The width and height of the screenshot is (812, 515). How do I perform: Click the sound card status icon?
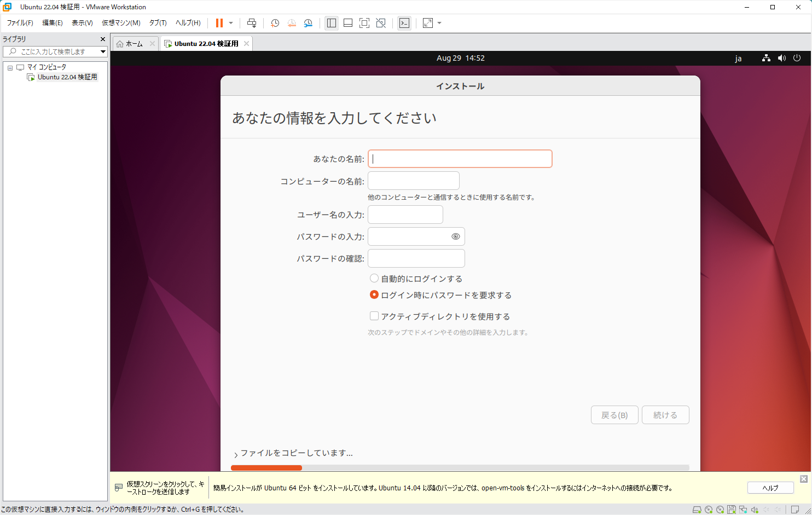(x=755, y=510)
